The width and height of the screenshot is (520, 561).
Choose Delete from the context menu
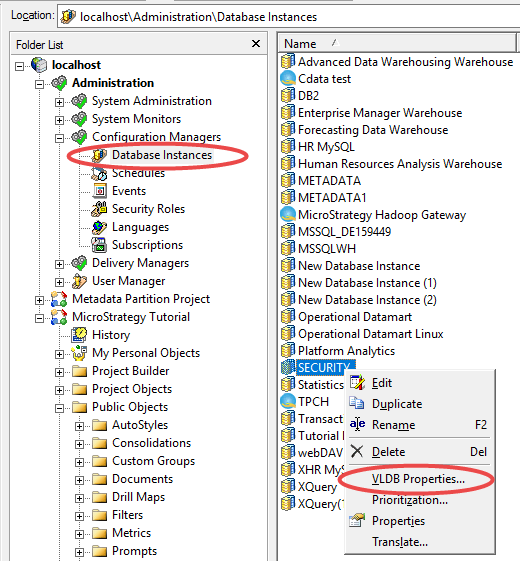coord(388,452)
